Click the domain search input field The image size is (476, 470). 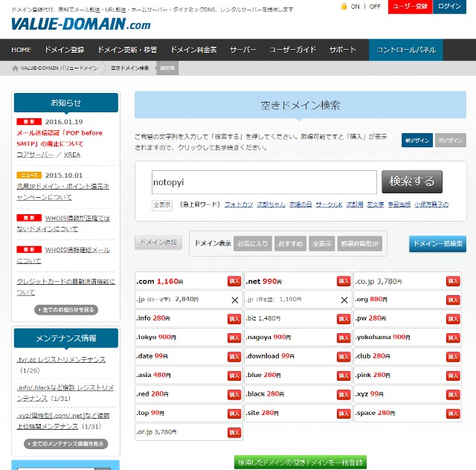264,182
